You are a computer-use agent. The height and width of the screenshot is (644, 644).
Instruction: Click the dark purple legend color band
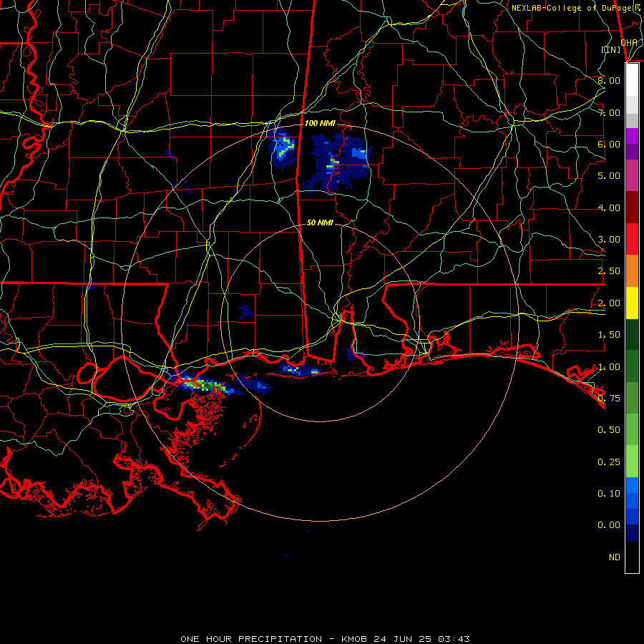(632, 152)
